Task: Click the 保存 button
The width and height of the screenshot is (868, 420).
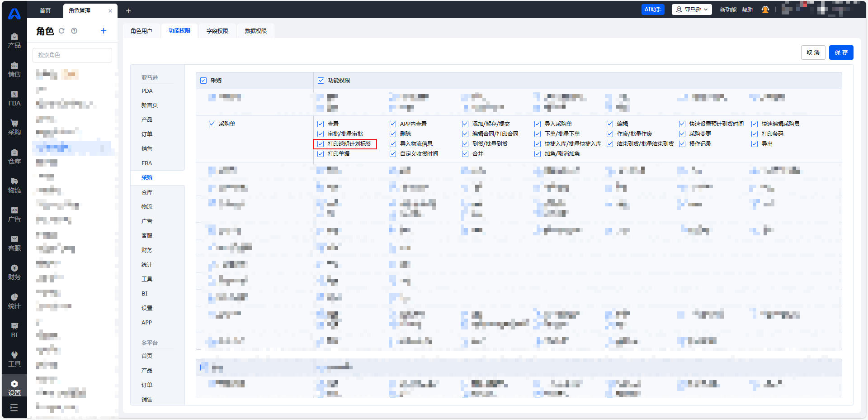Action: 841,52
